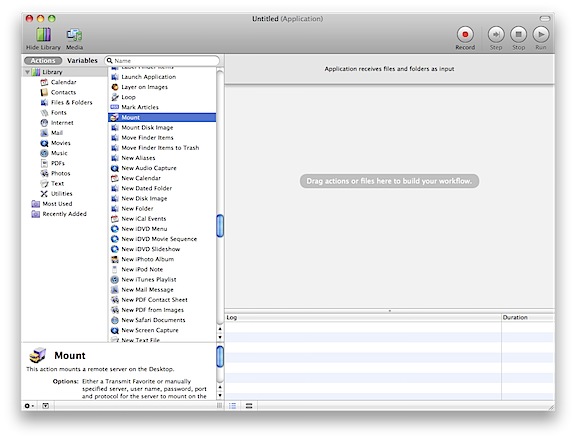
Task: Select the New Screen Capture action
Action: point(162,330)
